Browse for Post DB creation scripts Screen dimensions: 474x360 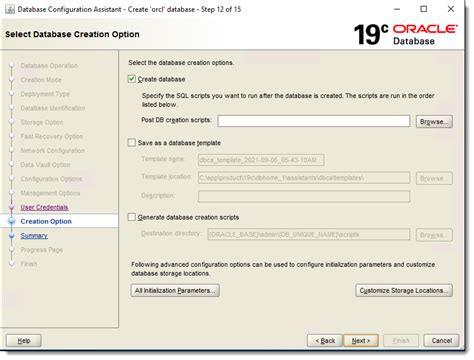coord(434,122)
